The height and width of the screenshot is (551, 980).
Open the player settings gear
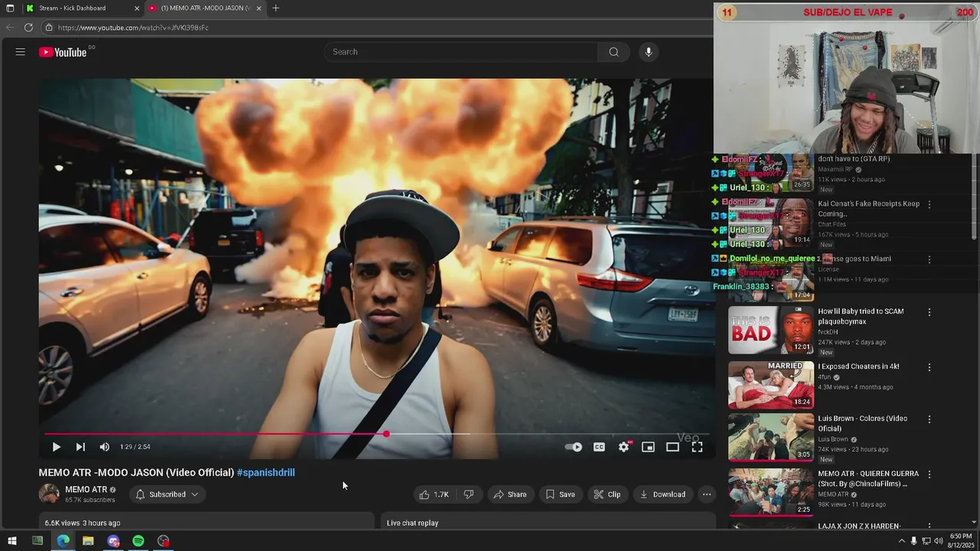(624, 447)
